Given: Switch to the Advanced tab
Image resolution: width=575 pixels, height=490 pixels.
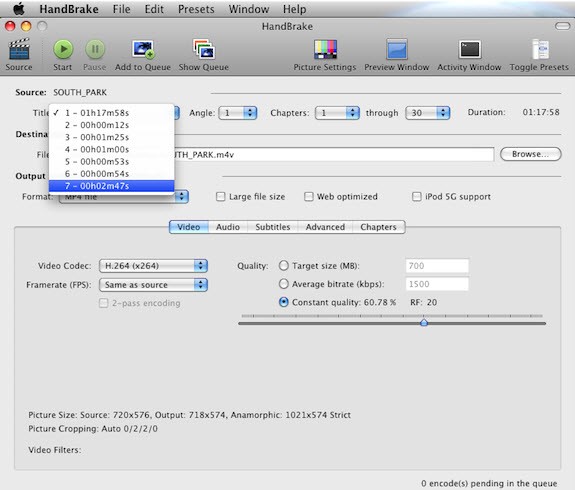Looking at the screenshot, I should 325,227.
